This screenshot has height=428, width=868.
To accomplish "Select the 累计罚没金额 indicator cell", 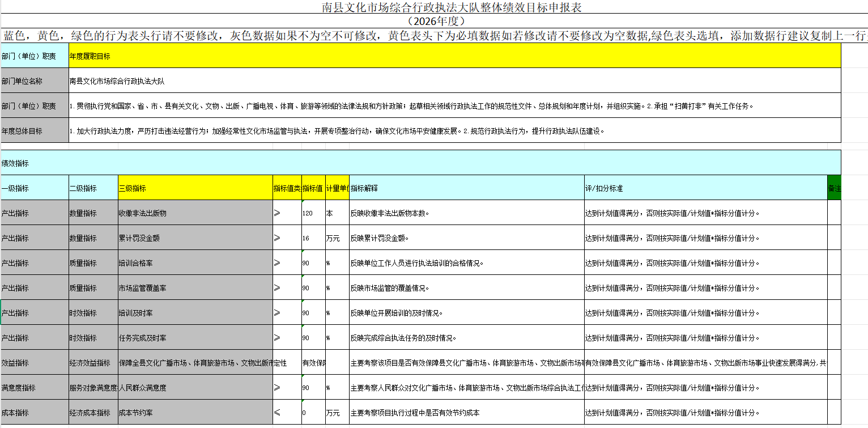I will coord(195,238).
